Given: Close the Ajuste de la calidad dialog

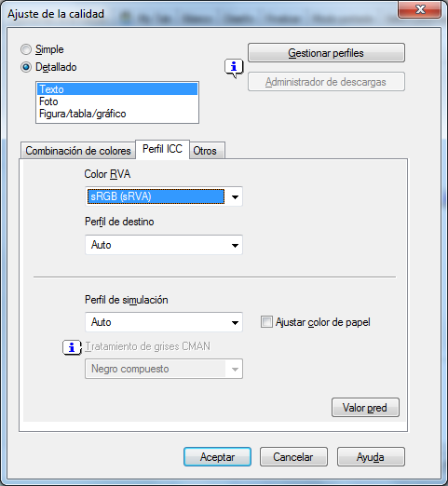Looking at the screenshot, I should coord(420,9).
